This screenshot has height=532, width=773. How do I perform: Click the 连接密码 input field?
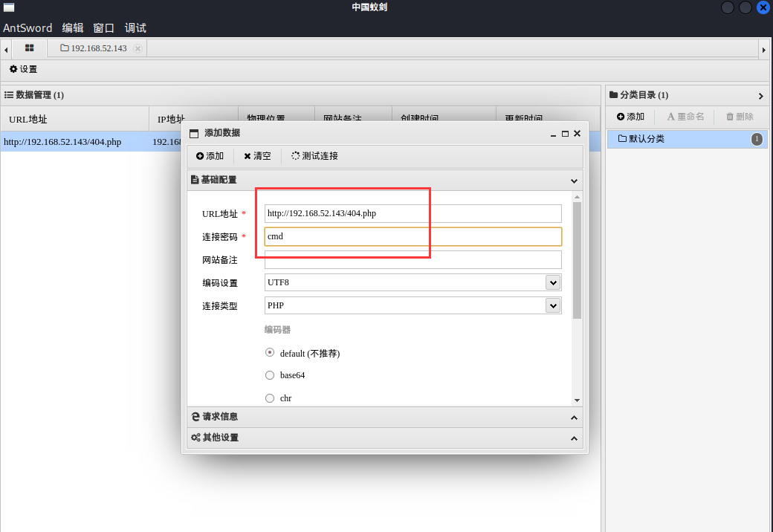click(x=413, y=236)
